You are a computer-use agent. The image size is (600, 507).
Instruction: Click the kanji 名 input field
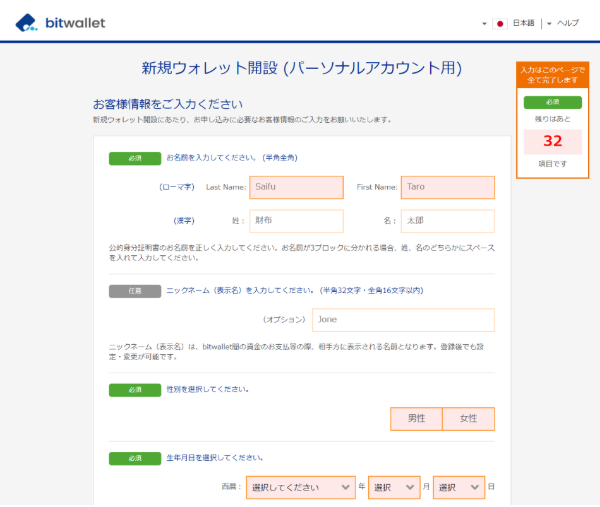[x=447, y=221]
